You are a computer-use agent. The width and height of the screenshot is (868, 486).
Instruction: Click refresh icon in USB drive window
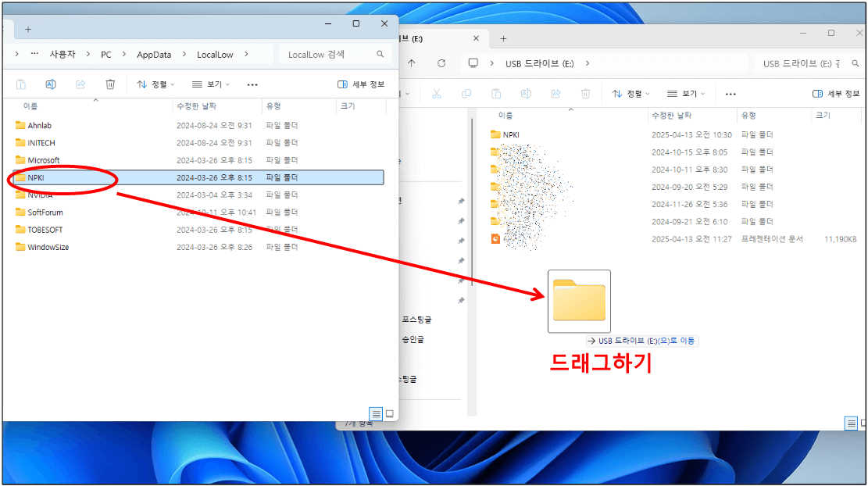(x=441, y=63)
